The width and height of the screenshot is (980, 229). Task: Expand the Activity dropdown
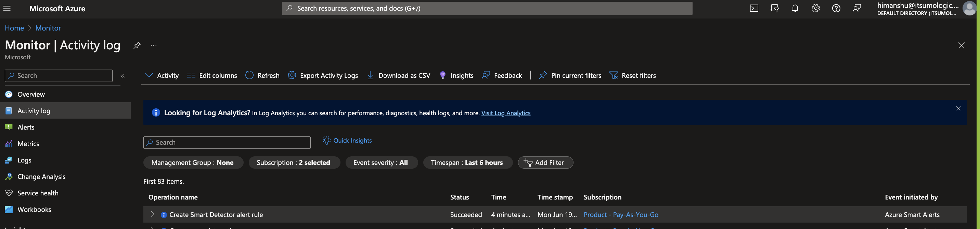click(162, 75)
